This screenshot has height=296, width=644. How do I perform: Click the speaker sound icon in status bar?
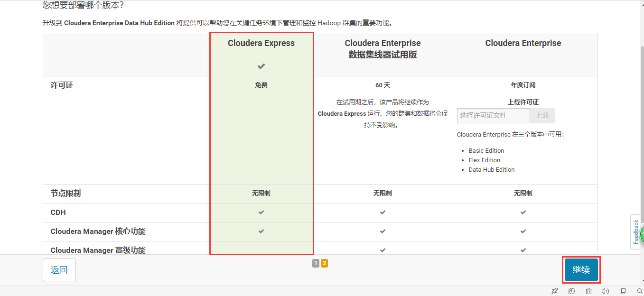(x=605, y=291)
